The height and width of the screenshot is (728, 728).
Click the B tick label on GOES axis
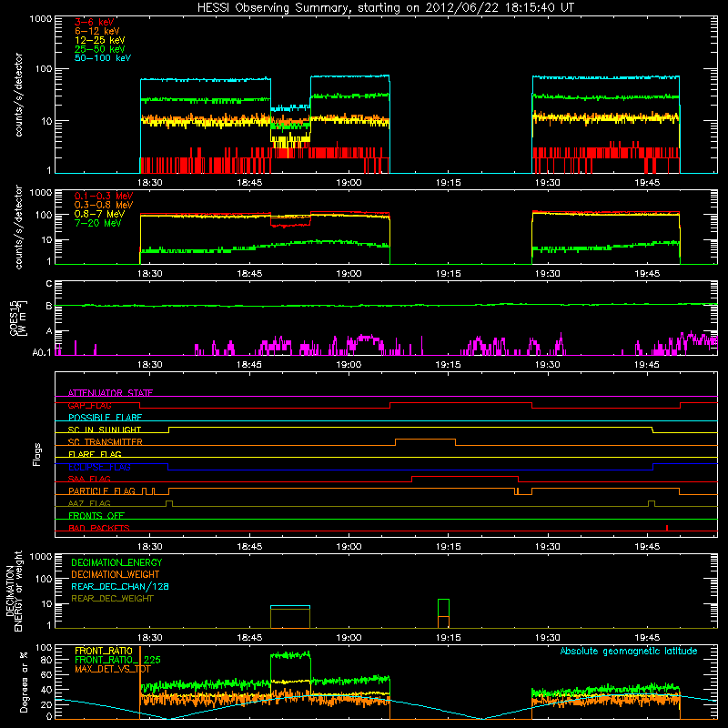tap(49, 306)
